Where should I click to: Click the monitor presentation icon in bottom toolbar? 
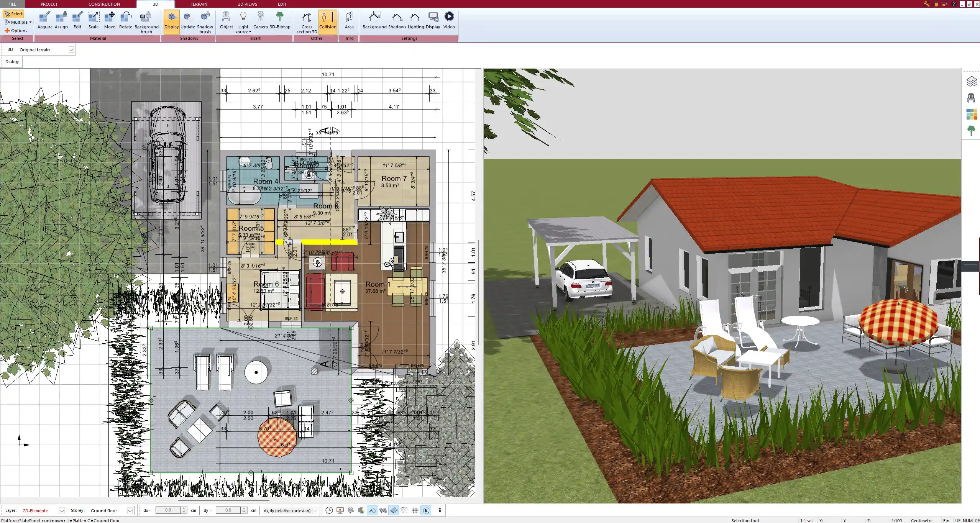tap(340, 510)
